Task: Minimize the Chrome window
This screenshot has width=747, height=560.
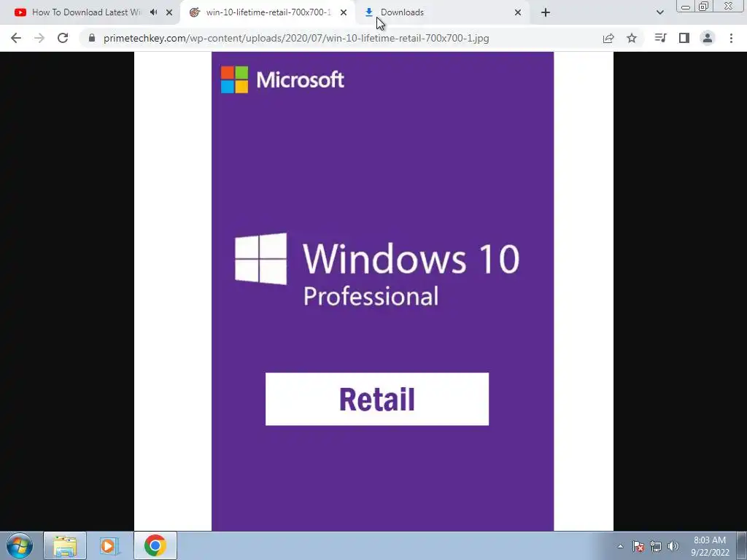Action: click(x=686, y=7)
